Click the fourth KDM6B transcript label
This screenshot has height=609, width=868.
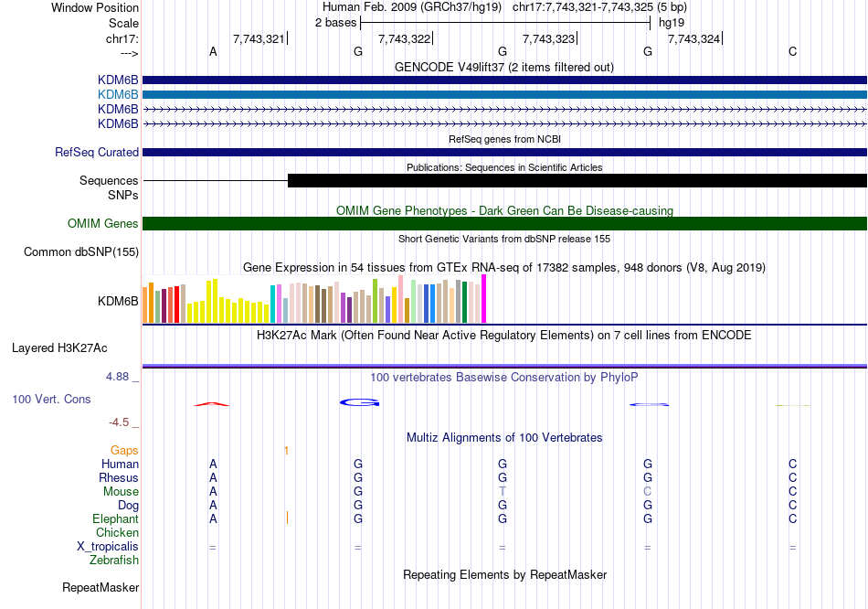(118, 123)
